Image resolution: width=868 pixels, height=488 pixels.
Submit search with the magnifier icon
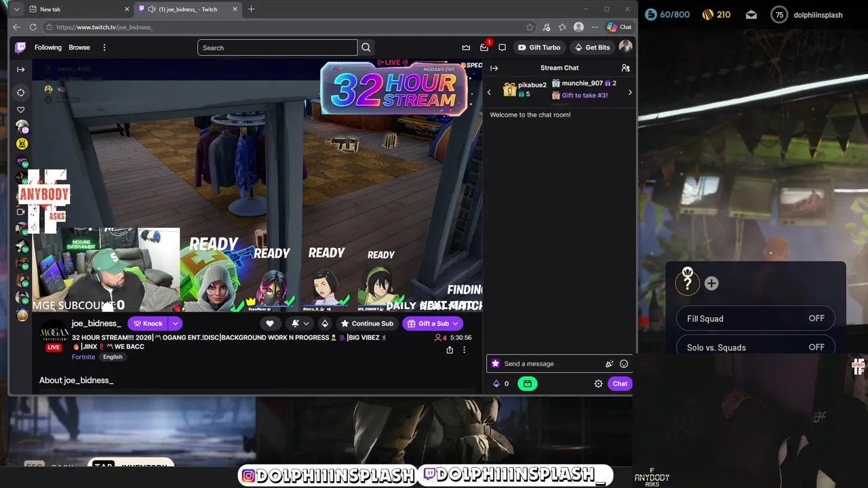tap(366, 47)
